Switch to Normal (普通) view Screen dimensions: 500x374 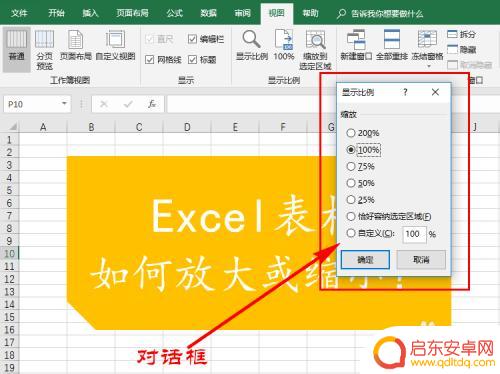(x=17, y=49)
